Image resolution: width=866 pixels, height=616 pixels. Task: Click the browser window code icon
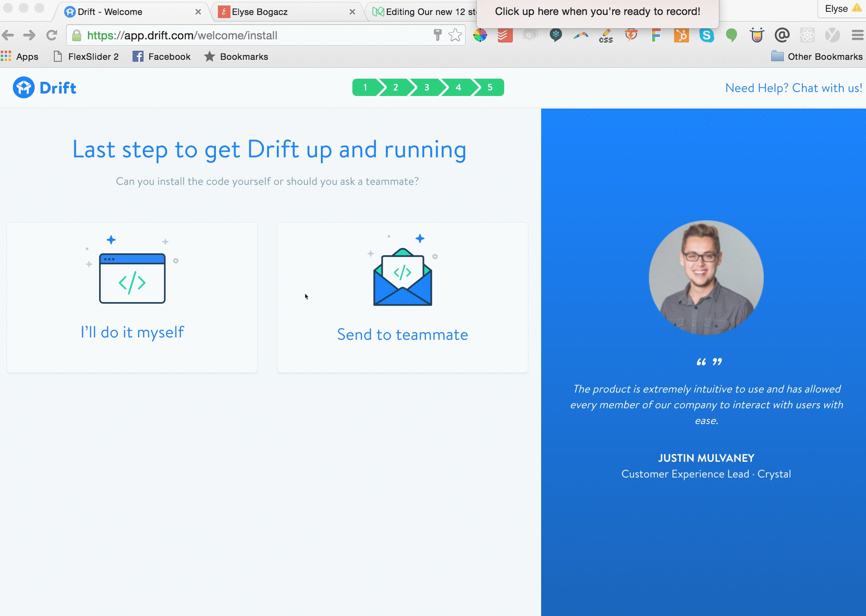132,278
